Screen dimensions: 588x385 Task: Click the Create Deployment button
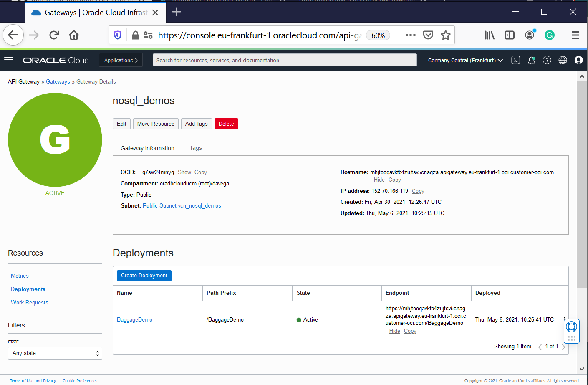(144, 276)
